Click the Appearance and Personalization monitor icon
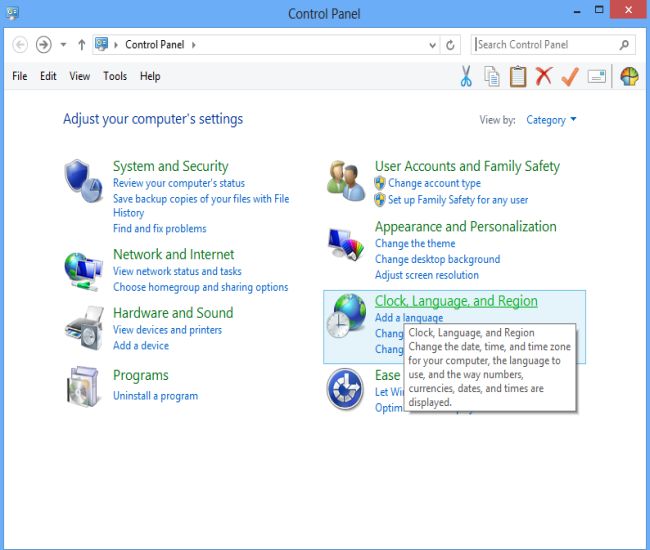Image resolution: width=650 pixels, height=550 pixels. click(346, 244)
